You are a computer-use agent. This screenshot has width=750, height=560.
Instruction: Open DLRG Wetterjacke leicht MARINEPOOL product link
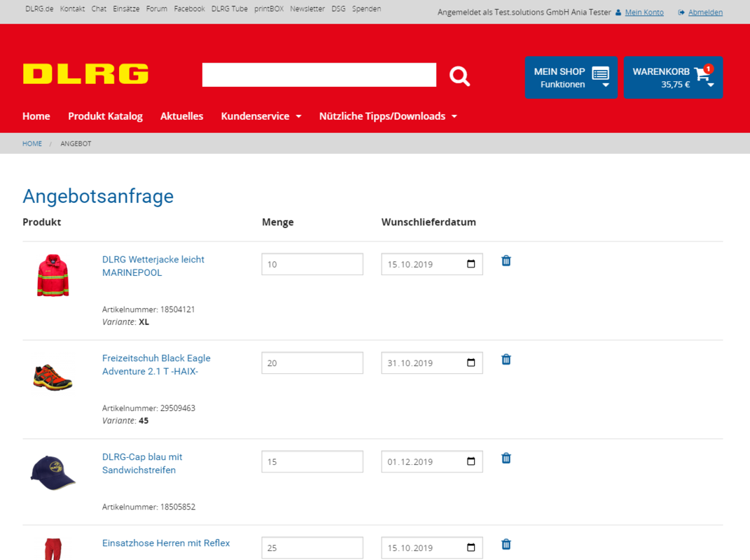click(153, 266)
